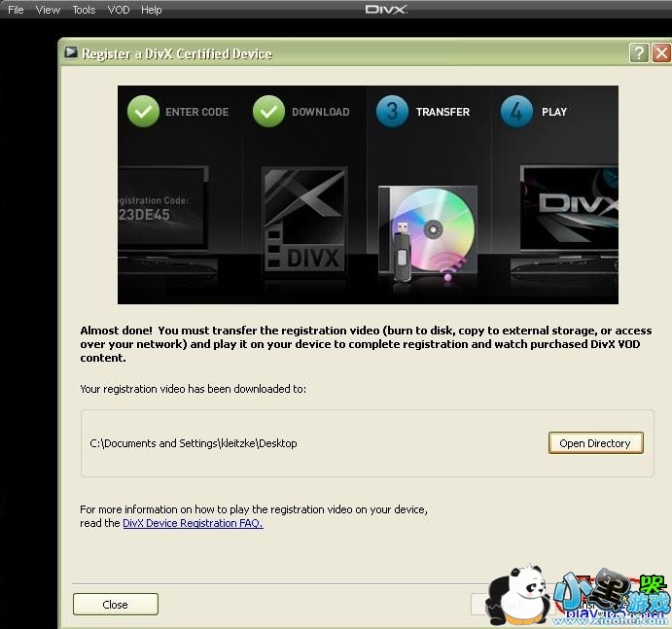
Task: Click the 'Almost done!' instruction paragraph
Action: pyautogui.click(x=366, y=344)
